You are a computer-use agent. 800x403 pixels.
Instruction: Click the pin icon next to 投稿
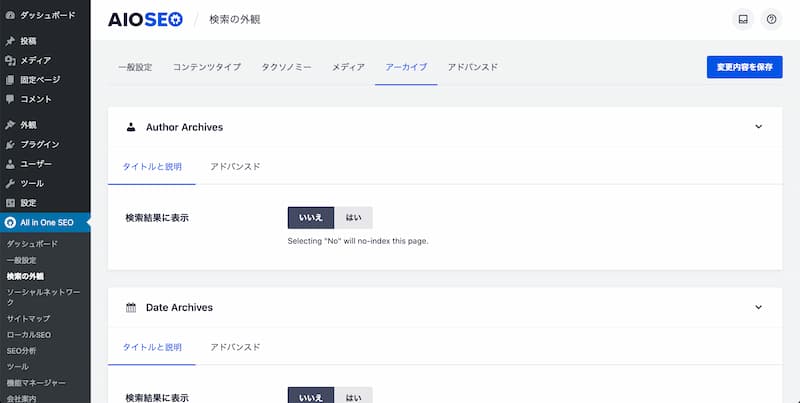(10, 41)
